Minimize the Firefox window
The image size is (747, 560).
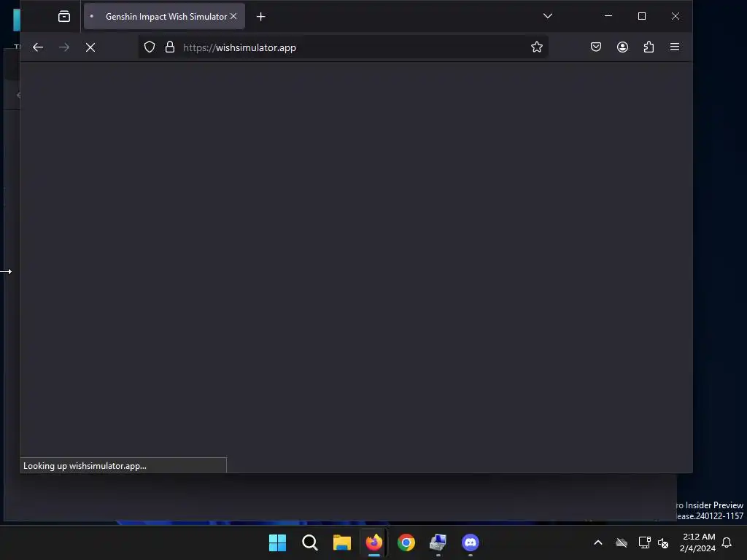click(x=608, y=16)
